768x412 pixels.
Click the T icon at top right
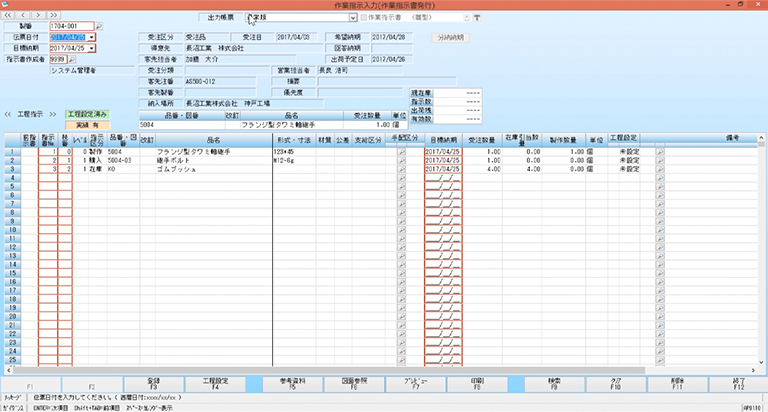[x=477, y=18]
